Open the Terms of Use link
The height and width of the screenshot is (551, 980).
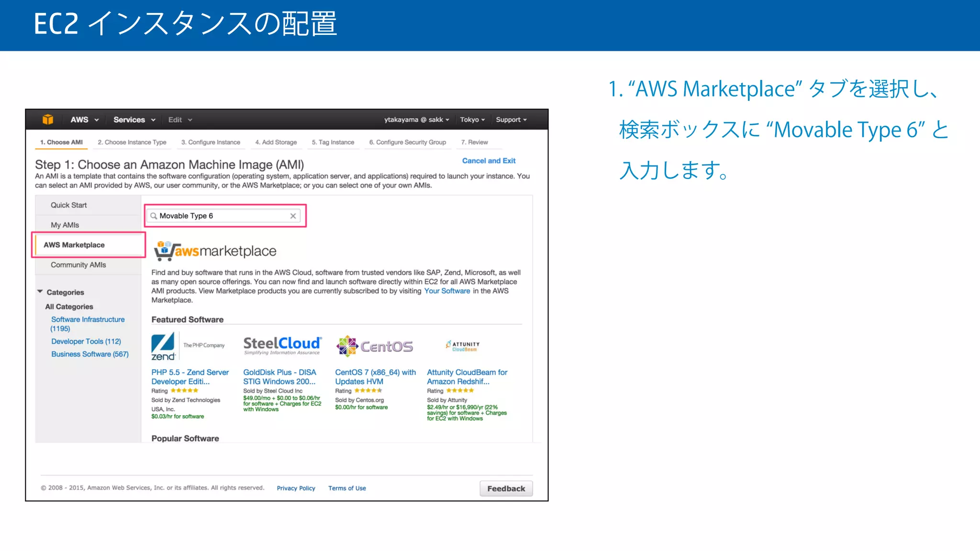coord(347,488)
